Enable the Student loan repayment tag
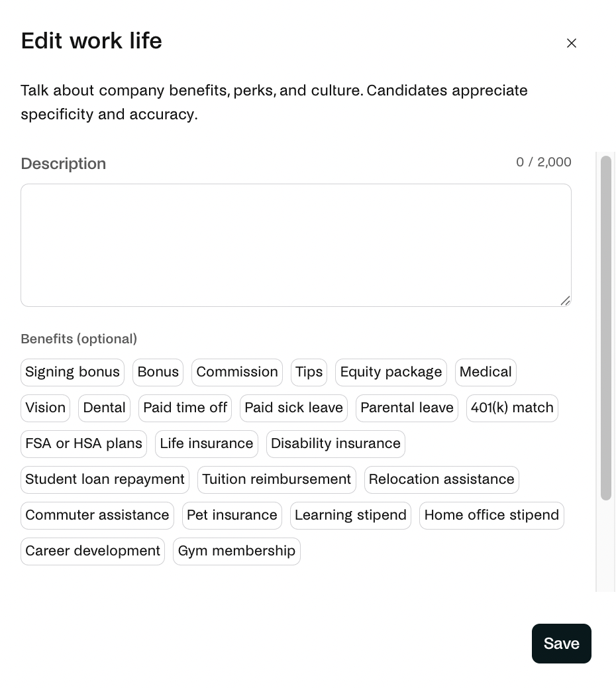Screen dimensions: 616x688 click(x=105, y=480)
